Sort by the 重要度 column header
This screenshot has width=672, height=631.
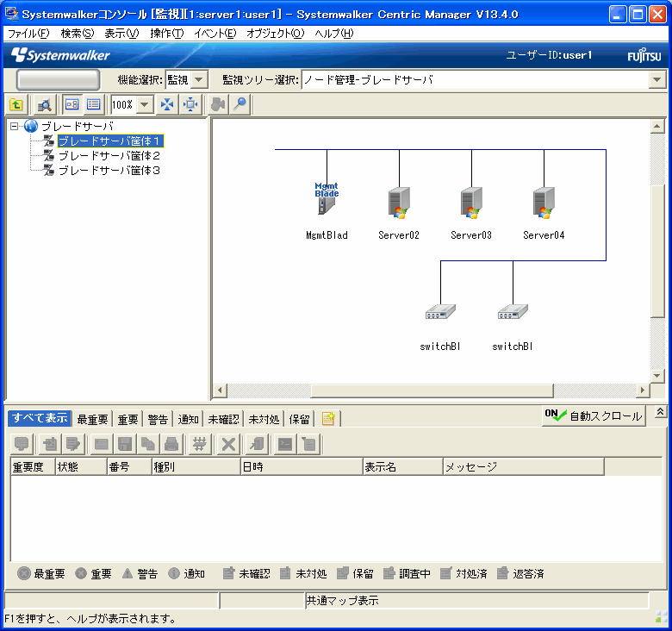click(33, 466)
